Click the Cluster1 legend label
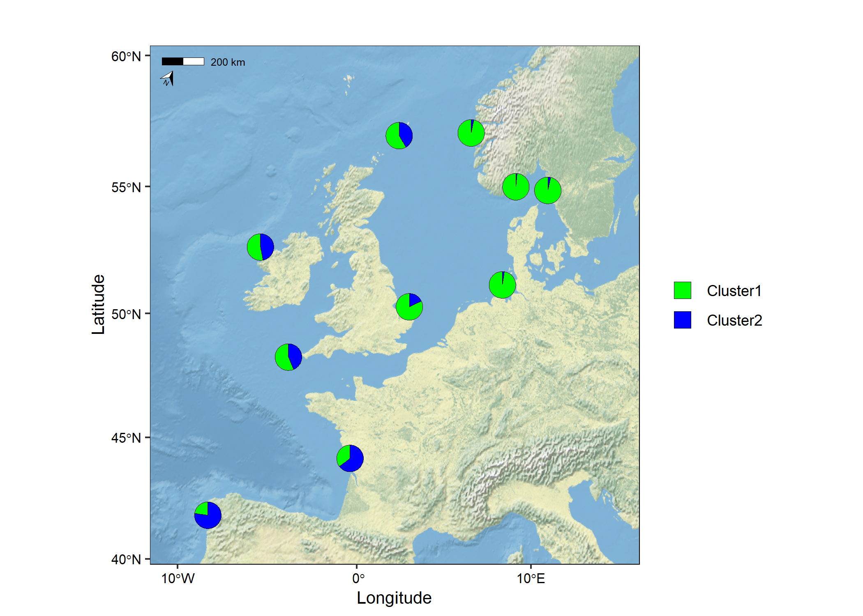 pyautogui.click(x=734, y=291)
